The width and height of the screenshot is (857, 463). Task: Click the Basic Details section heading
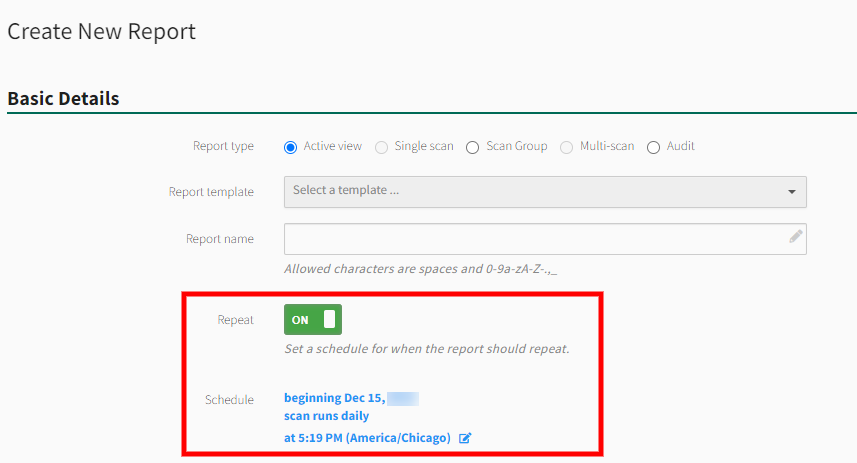click(63, 99)
